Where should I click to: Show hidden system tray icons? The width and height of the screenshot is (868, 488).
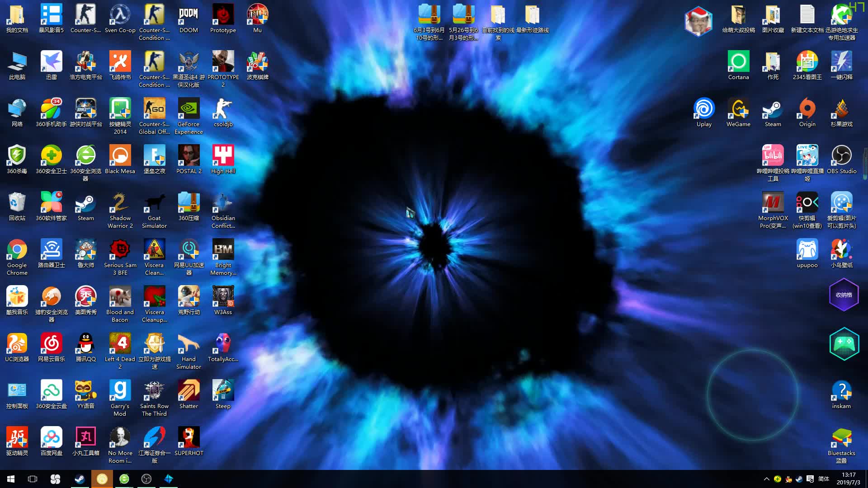766,479
